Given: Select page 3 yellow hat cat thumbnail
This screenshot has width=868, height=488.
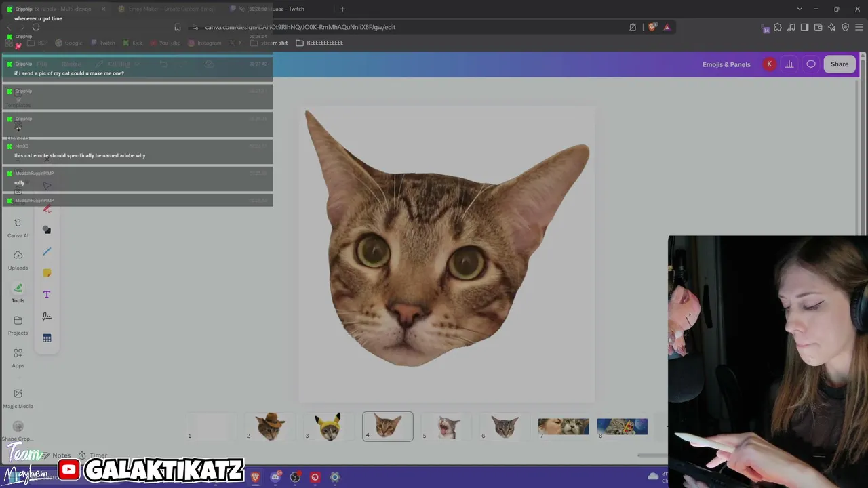Looking at the screenshot, I should pyautogui.click(x=329, y=426).
